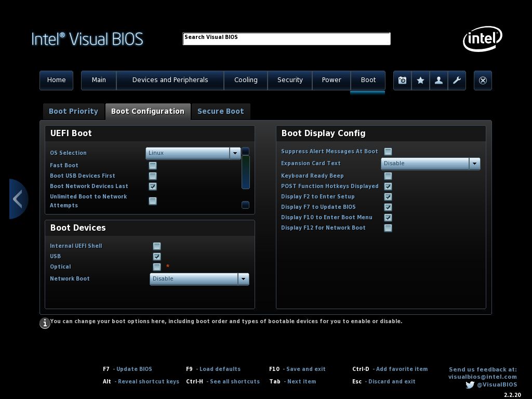Click the UEFI Boot scrollbar thumb
532x399 pixels.
(x=246, y=172)
